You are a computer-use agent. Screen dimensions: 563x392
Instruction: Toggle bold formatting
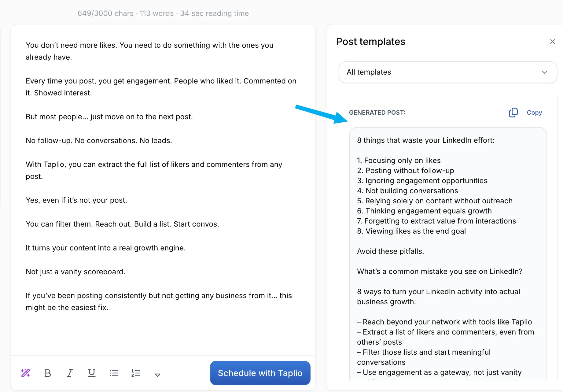(x=48, y=373)
